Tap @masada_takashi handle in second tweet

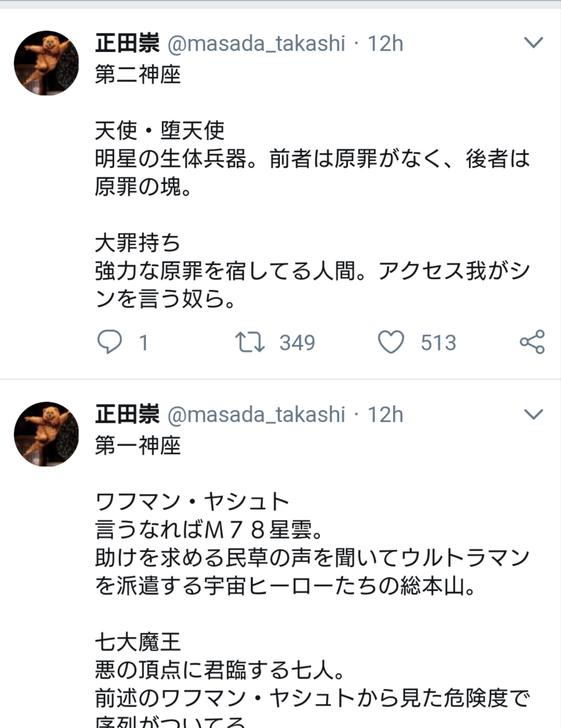tap(256, 415)
